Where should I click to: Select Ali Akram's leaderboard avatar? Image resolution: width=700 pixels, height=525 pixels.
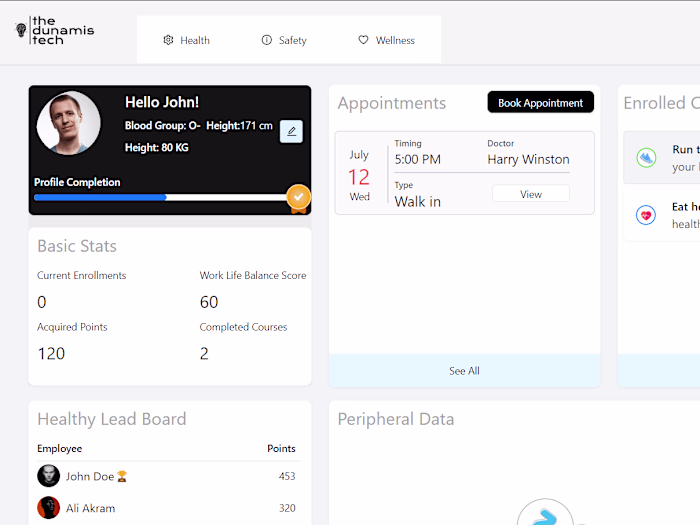(x=49, y=508)
